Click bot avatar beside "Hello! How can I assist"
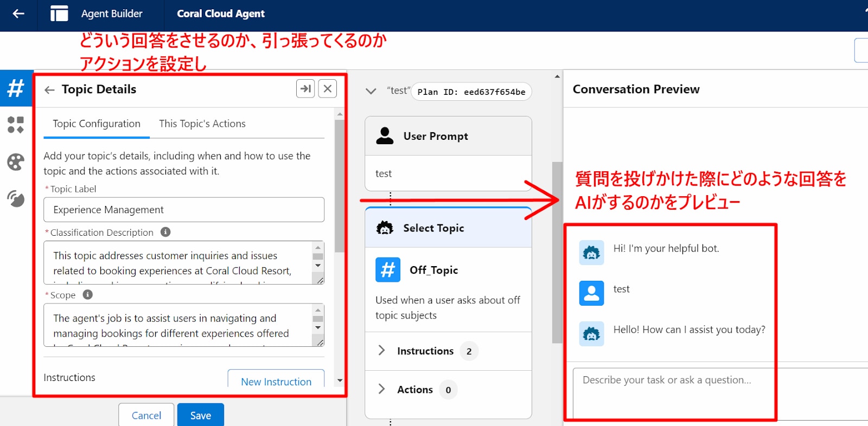Viewport: 868px width, 426px height. [x=591, y=334]
